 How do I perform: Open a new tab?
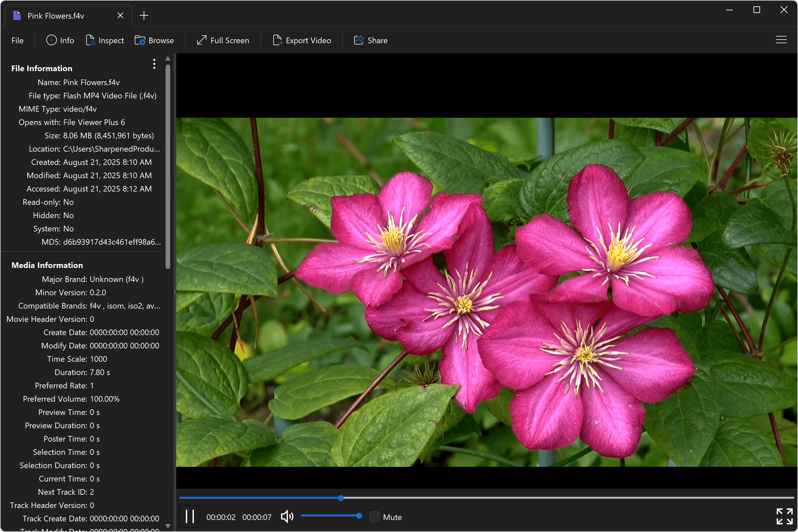pyautogui.click(x=144, y=15)
